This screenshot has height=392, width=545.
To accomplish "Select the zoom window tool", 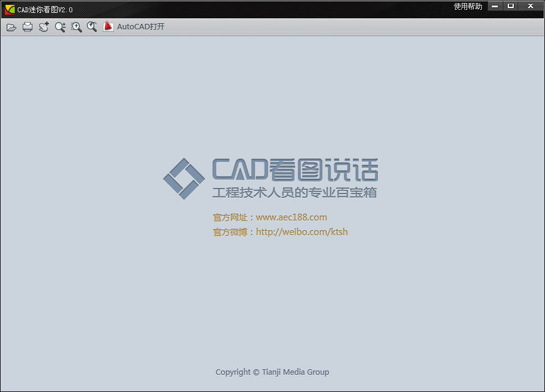I will point(76,26).
